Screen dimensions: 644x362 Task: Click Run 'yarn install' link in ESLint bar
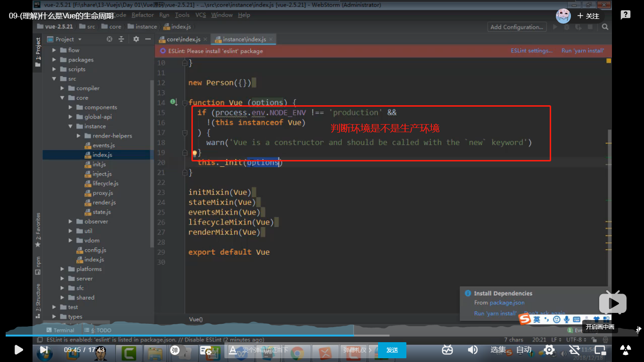583,51
